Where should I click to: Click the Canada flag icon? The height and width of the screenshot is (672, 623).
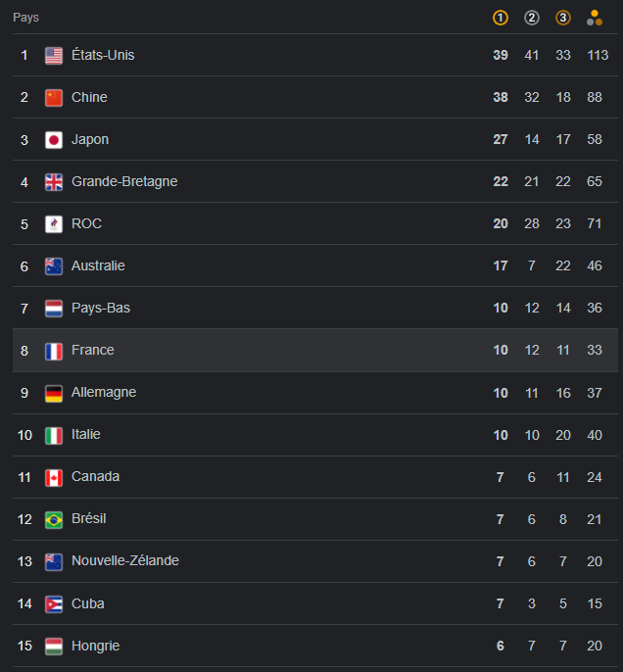tap(54, 477)
